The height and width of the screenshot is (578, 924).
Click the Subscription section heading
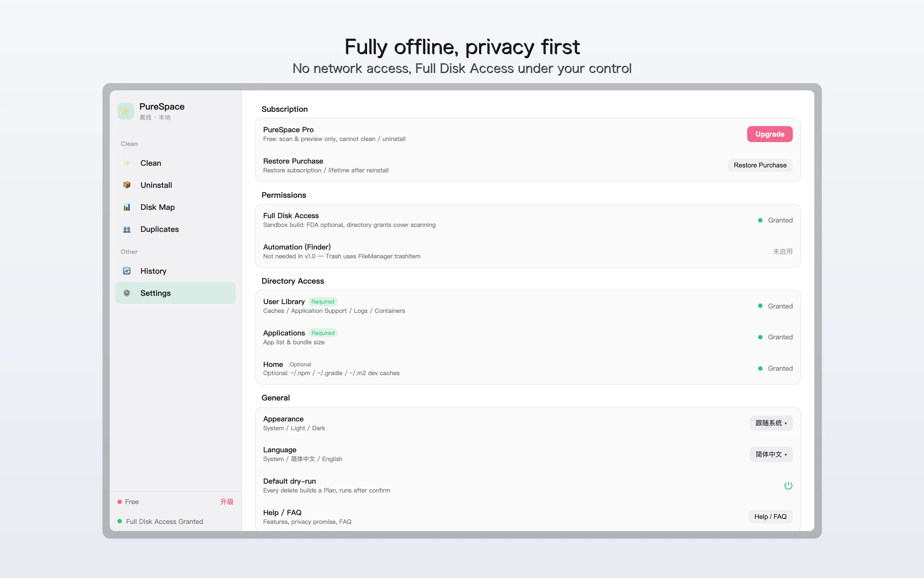pyautogui.click(x=284, y=109)
